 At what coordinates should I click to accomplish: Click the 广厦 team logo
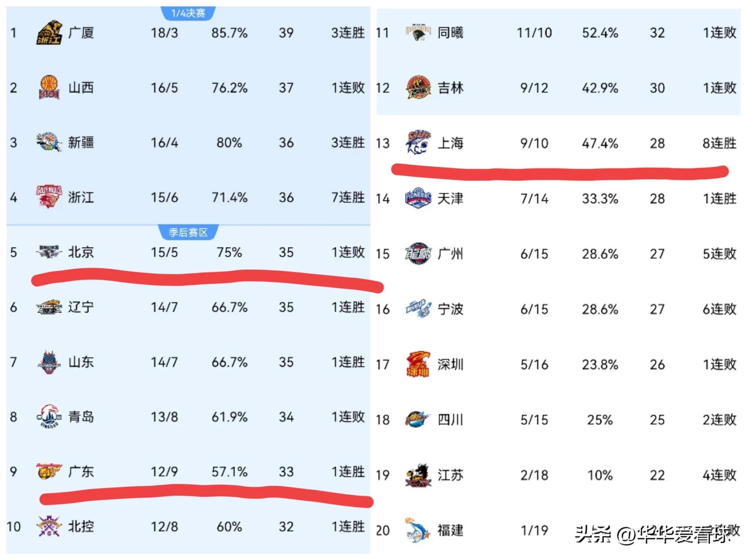pyautogui.click(x=49, y=32)
